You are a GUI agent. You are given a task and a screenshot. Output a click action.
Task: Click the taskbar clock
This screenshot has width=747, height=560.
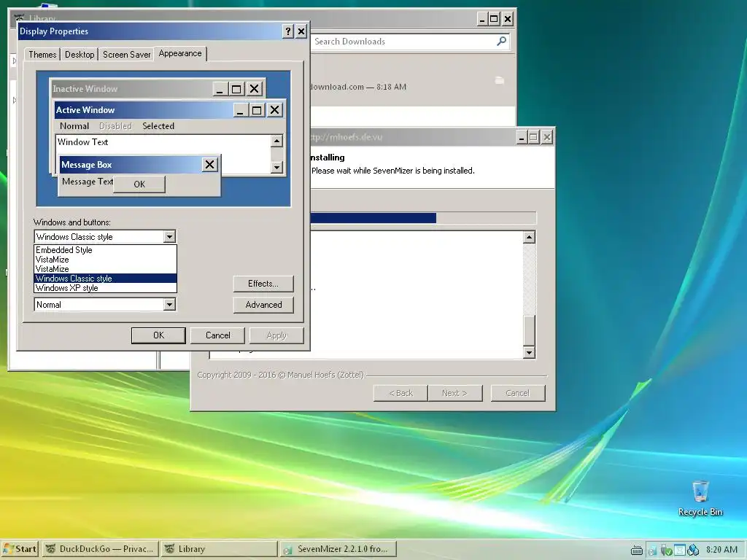coord(721,550)
